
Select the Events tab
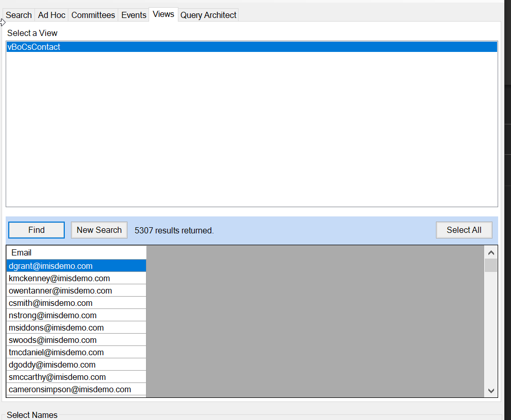point(134,15)
